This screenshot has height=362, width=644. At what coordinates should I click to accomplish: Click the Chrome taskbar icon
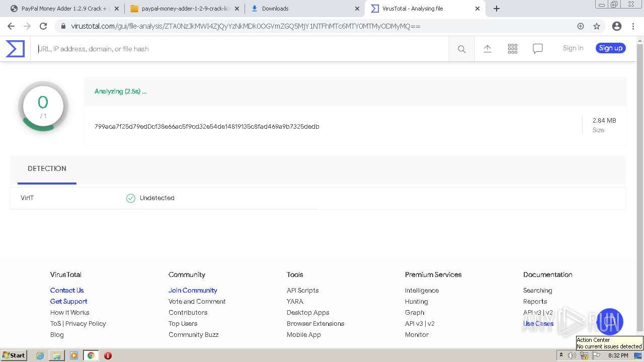pyautogui.click(x=91, y=355)
